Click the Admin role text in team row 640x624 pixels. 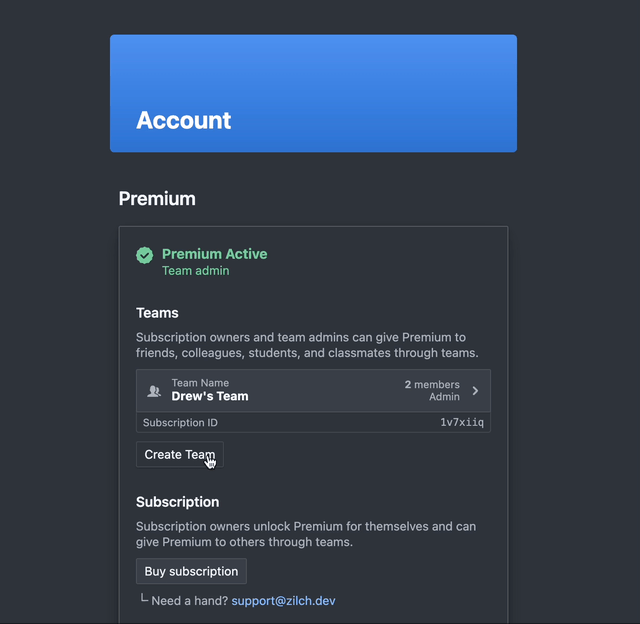pos(444,397)
